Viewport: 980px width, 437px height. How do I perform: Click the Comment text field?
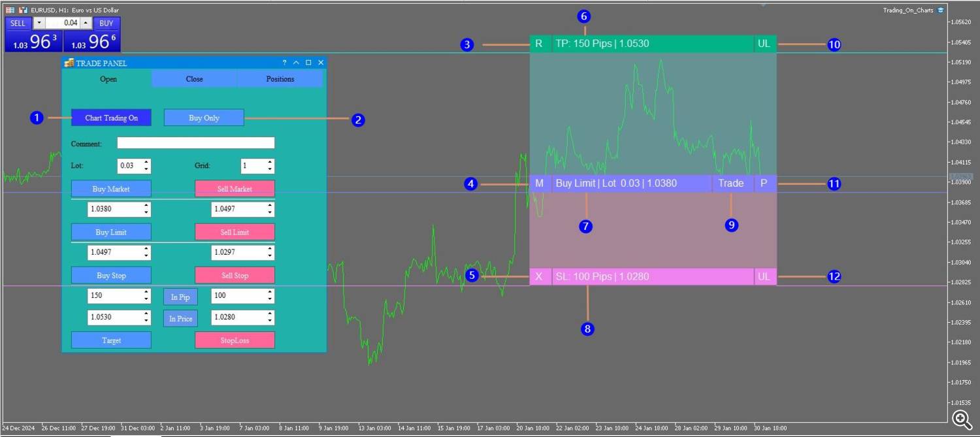pyautogui.click(x=196, y=143)
